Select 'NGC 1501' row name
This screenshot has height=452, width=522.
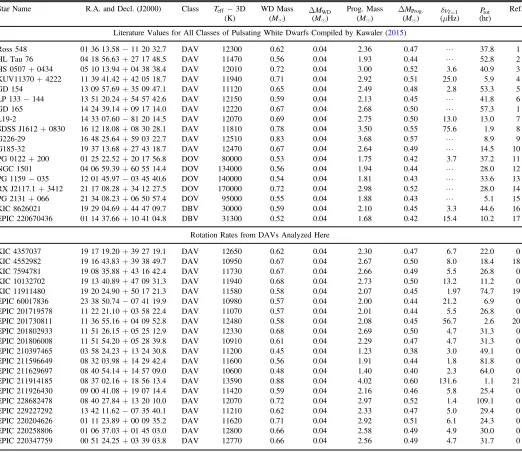(16, 169)
